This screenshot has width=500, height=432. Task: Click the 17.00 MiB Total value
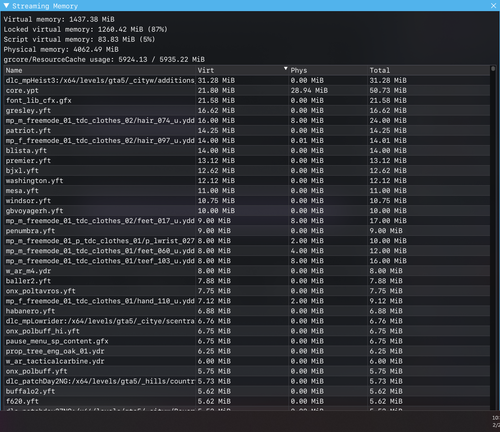point(388,221)
